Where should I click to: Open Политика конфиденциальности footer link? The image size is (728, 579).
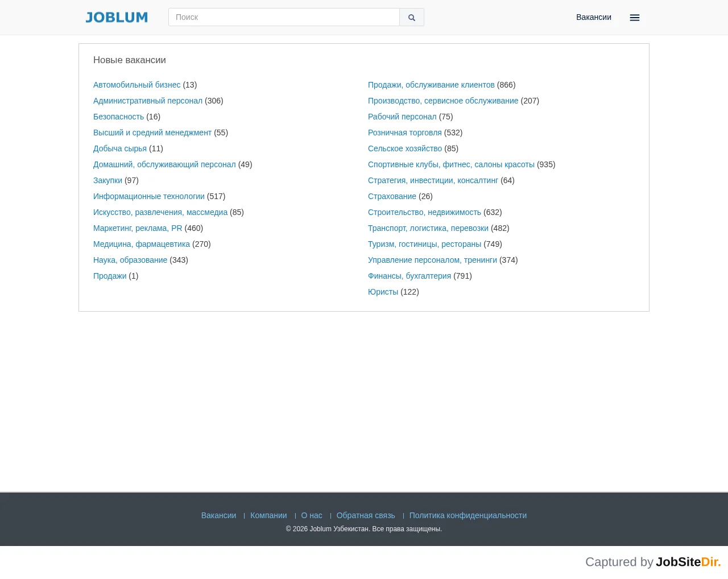[468, 515]
